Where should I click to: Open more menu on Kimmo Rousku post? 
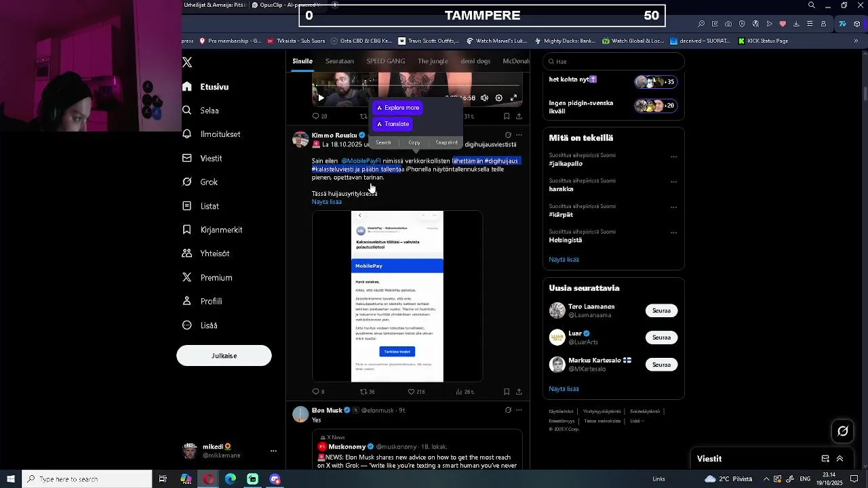click(519, 135)
